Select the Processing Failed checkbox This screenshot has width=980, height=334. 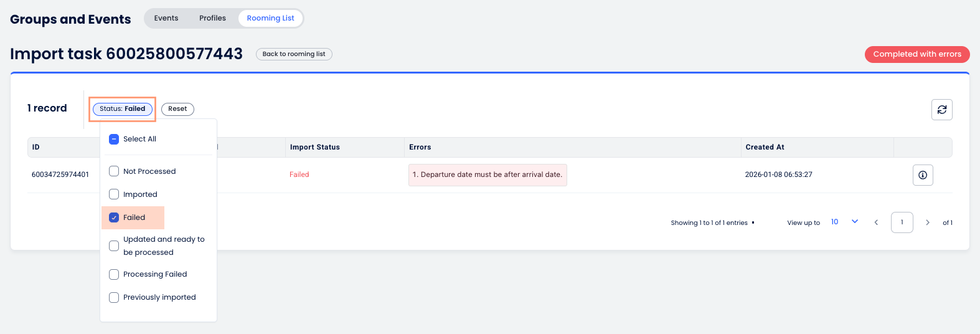click(114, 274)
